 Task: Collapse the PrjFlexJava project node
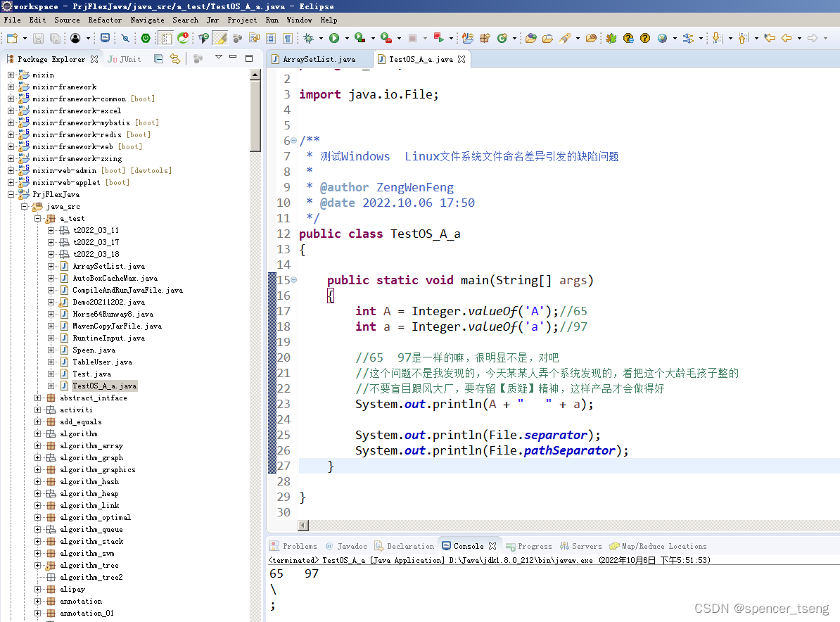11,194
